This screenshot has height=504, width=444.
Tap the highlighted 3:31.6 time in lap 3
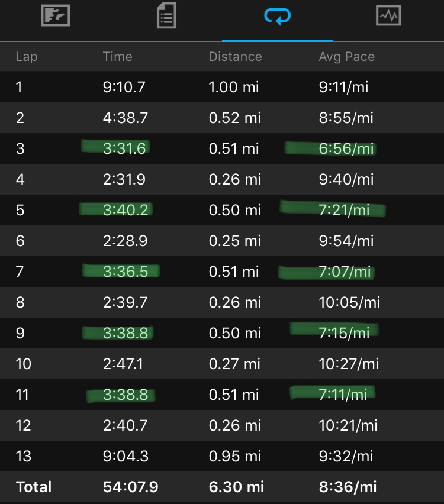(124, 148)
